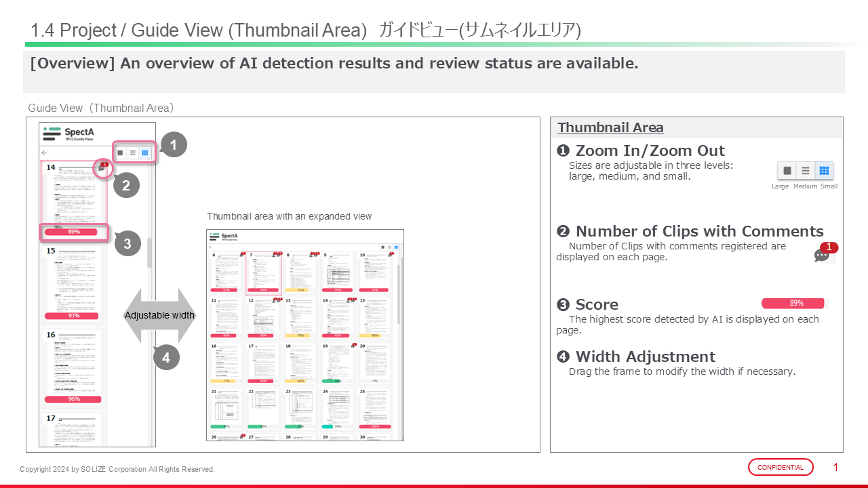
Task: Click the Adjustable width double arrow
Action: [x=159, y=315]
